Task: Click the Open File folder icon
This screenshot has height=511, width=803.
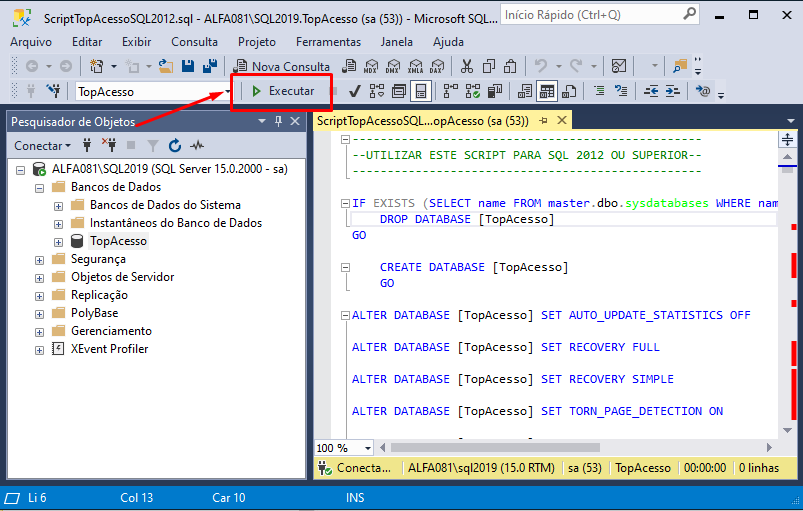Action: [x=166, y=66]
